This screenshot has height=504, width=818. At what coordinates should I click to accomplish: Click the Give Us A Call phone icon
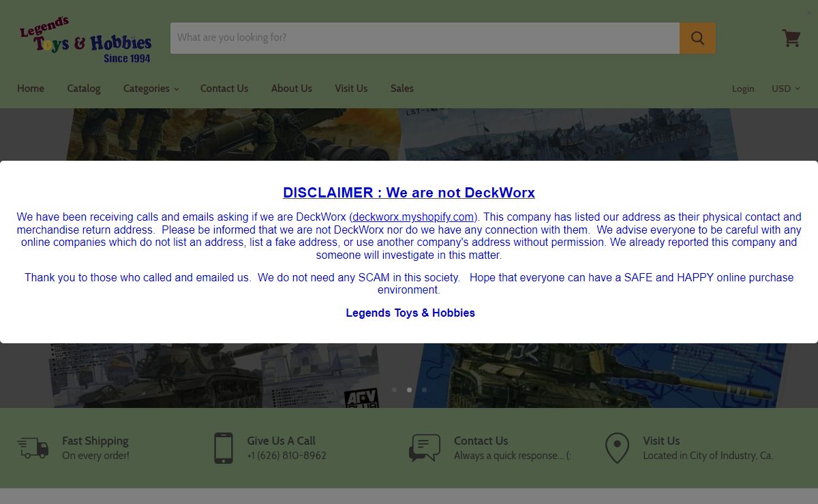pos(224,447)
